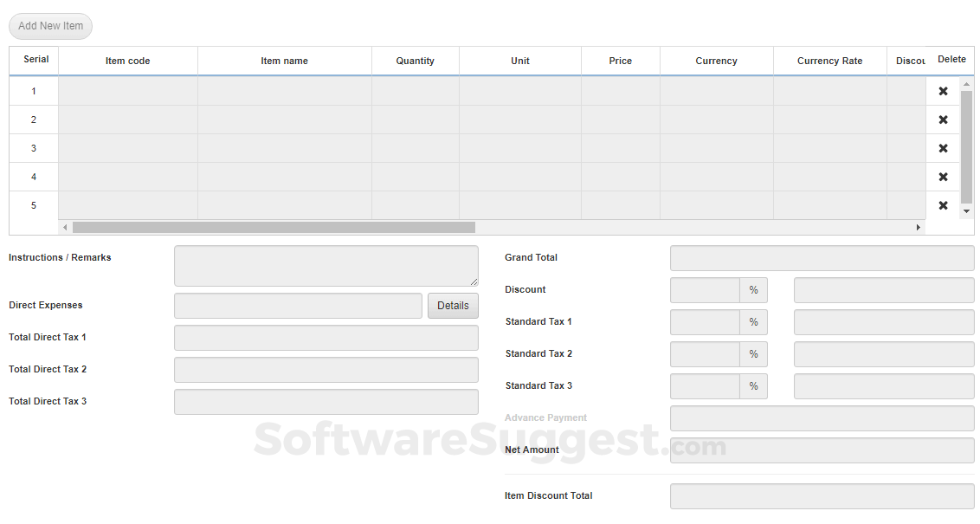This screenshot has height=524, width=980.
Task: Click the Grand Total field
Action: point(822,258)
